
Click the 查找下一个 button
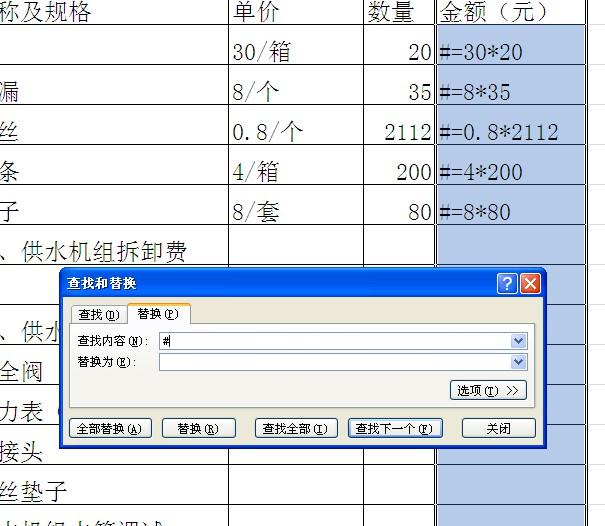tap(395, 428)
